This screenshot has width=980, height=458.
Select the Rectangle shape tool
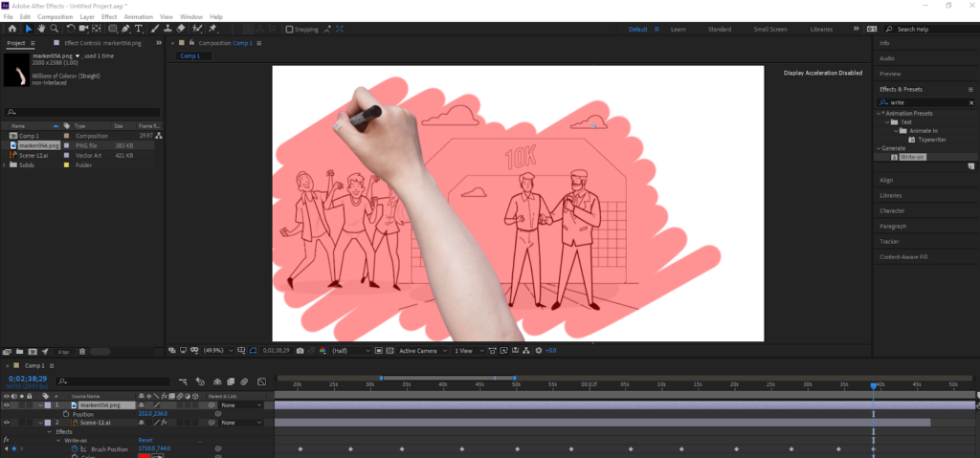coord(113,29)
